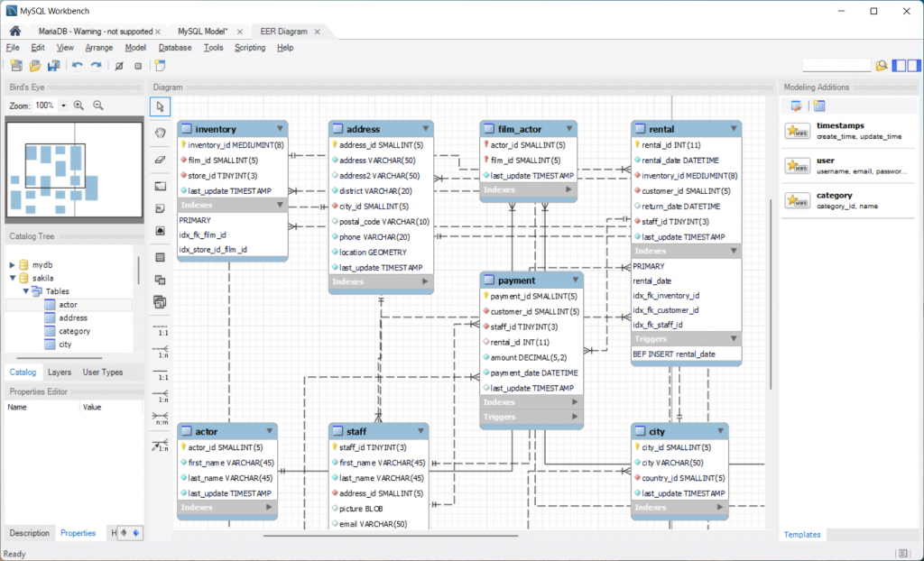The height and width of the screenshot is (561, 924).
Task: Expand the payment table Triggers section
Action: [575, 417]
